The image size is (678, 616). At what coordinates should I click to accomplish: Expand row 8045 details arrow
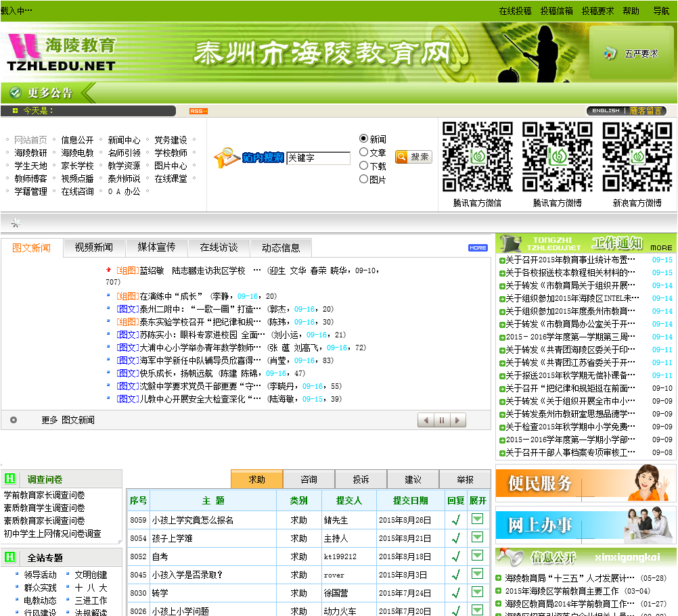click(478, 574)
